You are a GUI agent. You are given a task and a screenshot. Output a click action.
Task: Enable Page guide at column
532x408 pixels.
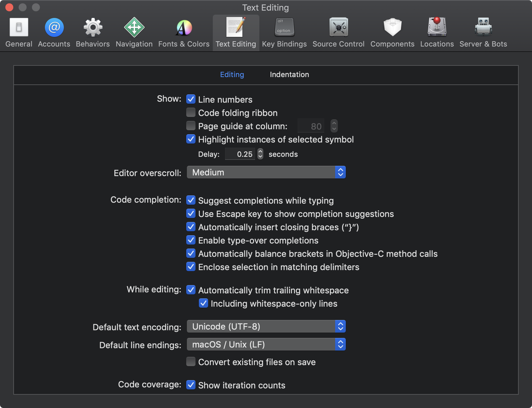point(191,126)
